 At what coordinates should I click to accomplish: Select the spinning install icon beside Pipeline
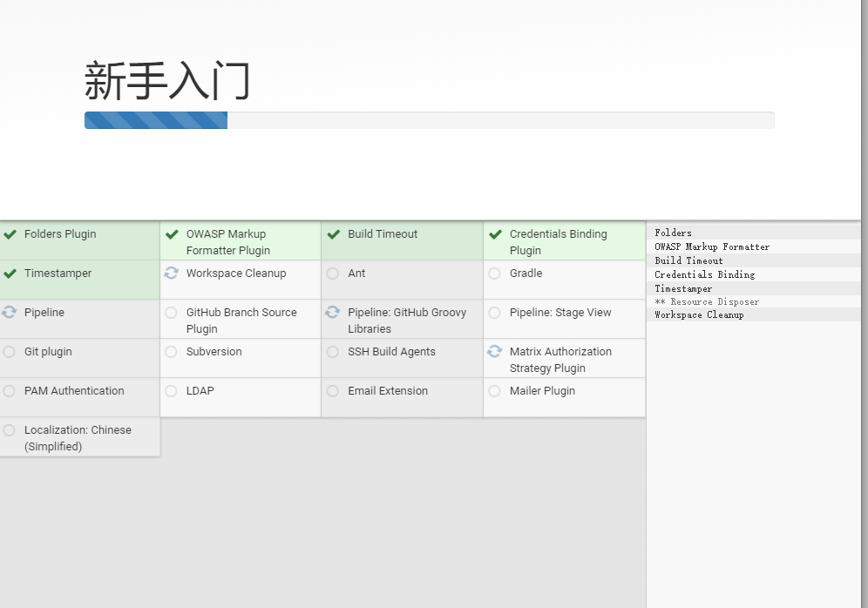10,312
